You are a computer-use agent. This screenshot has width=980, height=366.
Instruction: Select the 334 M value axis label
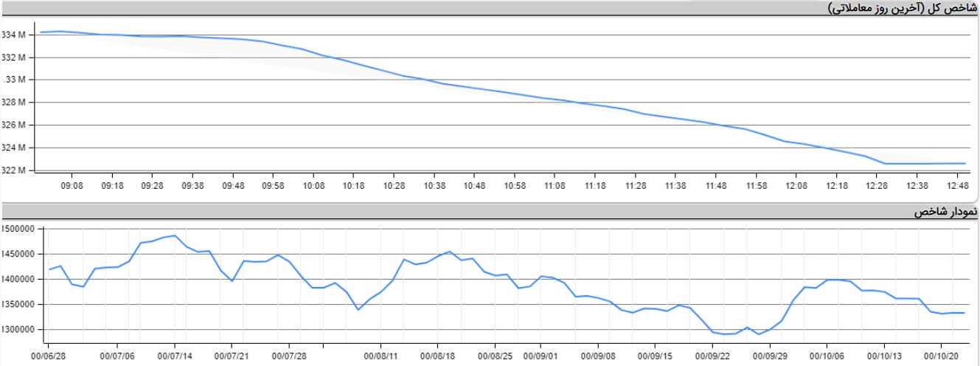14,35
